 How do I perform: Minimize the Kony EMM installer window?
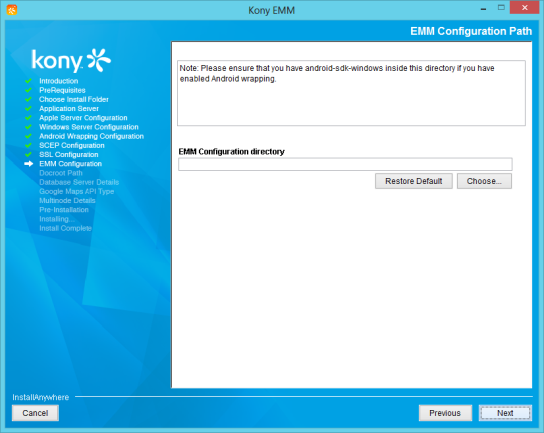483,8
